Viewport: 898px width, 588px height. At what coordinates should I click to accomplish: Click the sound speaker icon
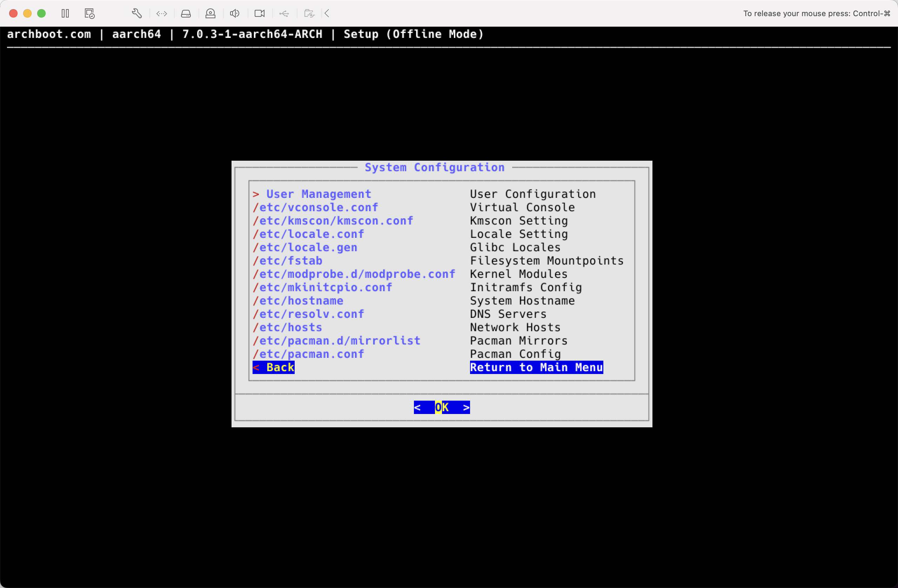[x=235, y=14]
